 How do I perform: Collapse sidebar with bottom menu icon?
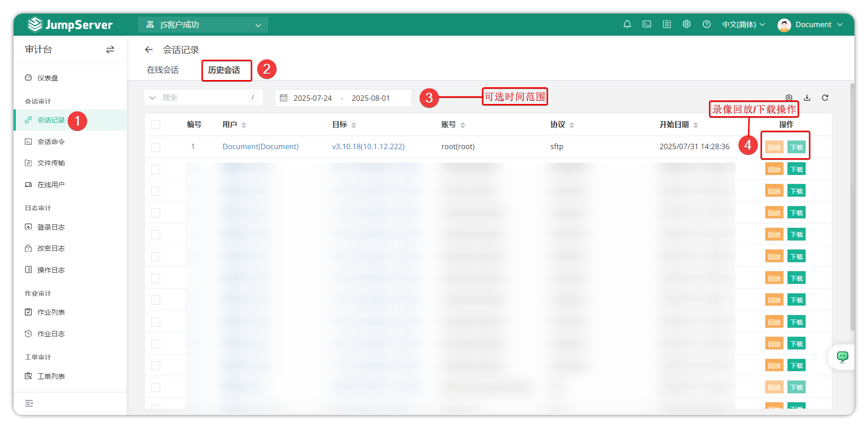(x=29, y=403)
